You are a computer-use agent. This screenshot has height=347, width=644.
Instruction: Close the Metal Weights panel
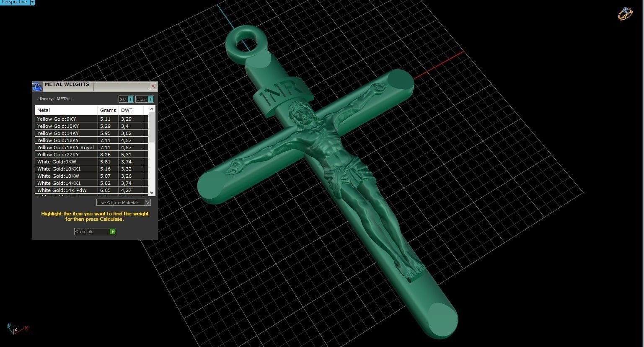click(x=153, y=86)
